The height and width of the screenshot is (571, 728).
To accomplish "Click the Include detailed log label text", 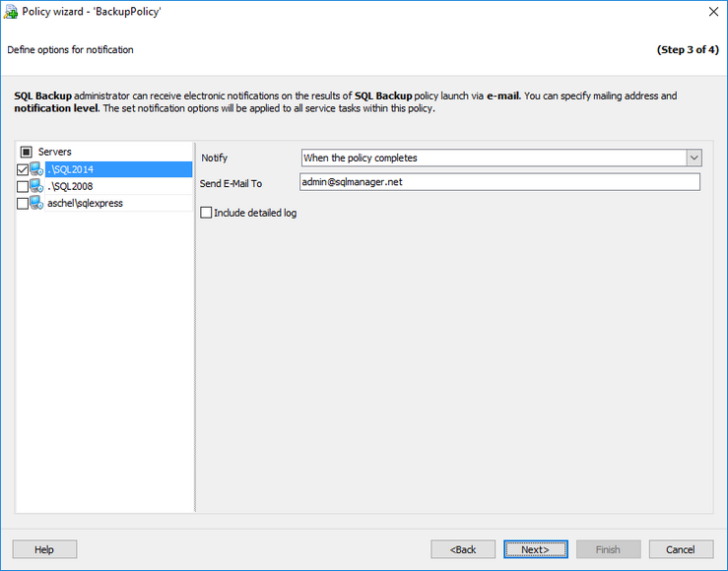I will point(255,213).
